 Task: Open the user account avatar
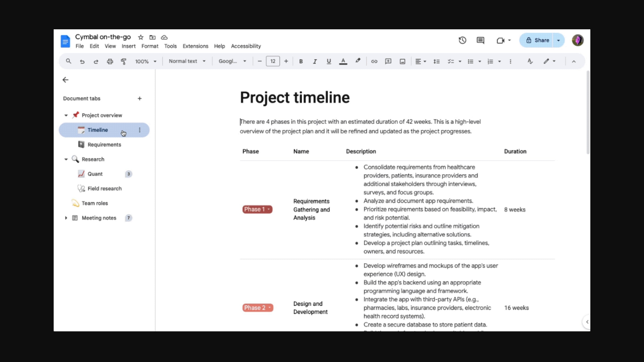click(x=578, y=40)
